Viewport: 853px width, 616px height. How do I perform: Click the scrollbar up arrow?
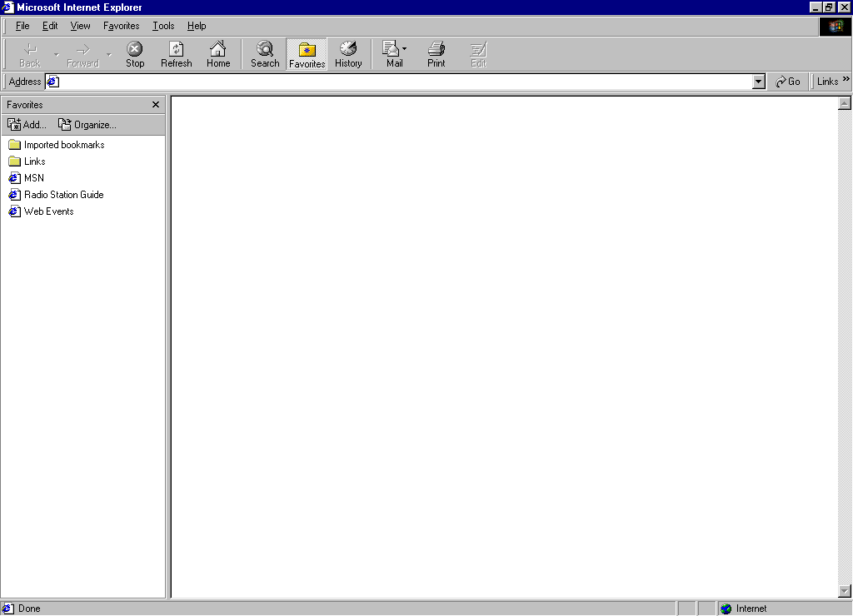(845, 103)
